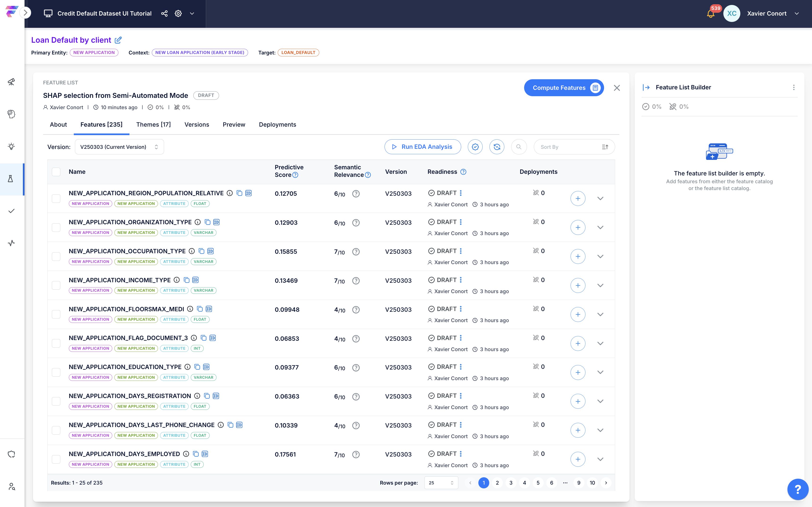The width and height of the screenshot is (812, 507).
Task: Copy name of NEW_APPLICATION_ORGANIZATION_TYPE feature
Action: click(x=207, y=222)
